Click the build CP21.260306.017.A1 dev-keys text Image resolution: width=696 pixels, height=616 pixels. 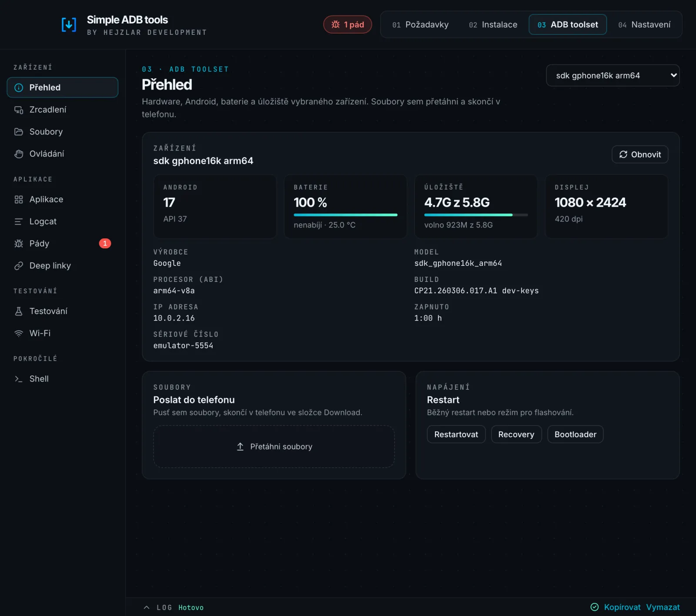[x=476, y=291]
